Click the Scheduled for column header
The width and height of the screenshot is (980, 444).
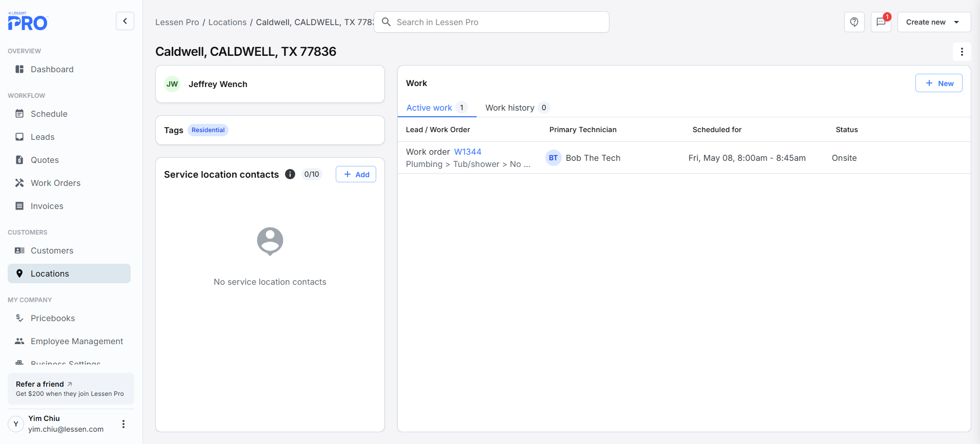[717, 130]
